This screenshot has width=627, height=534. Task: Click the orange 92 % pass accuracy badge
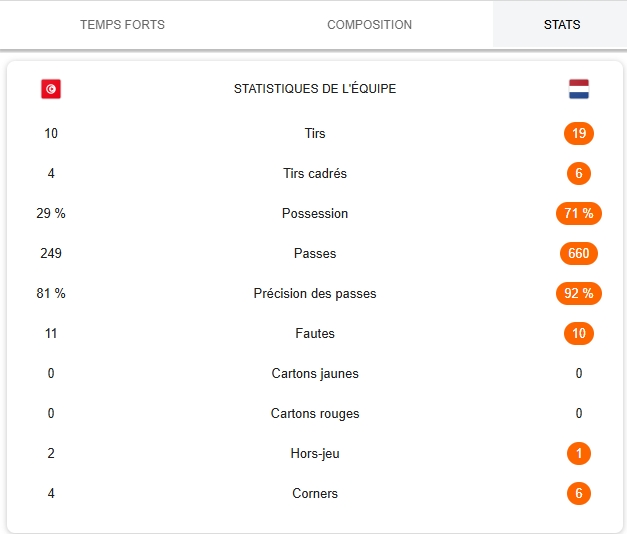[579, 293]
